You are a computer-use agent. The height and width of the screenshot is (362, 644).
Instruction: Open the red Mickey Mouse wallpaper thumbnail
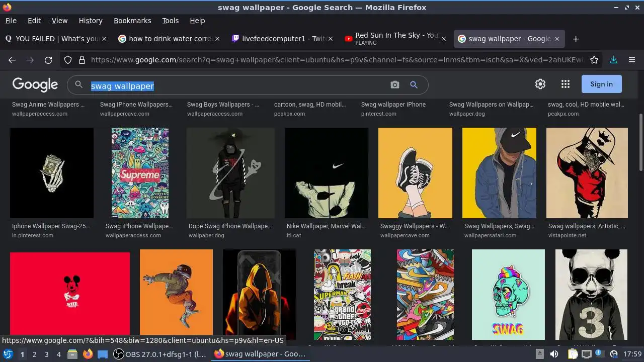pyautogui.click(x=70, y=295)
